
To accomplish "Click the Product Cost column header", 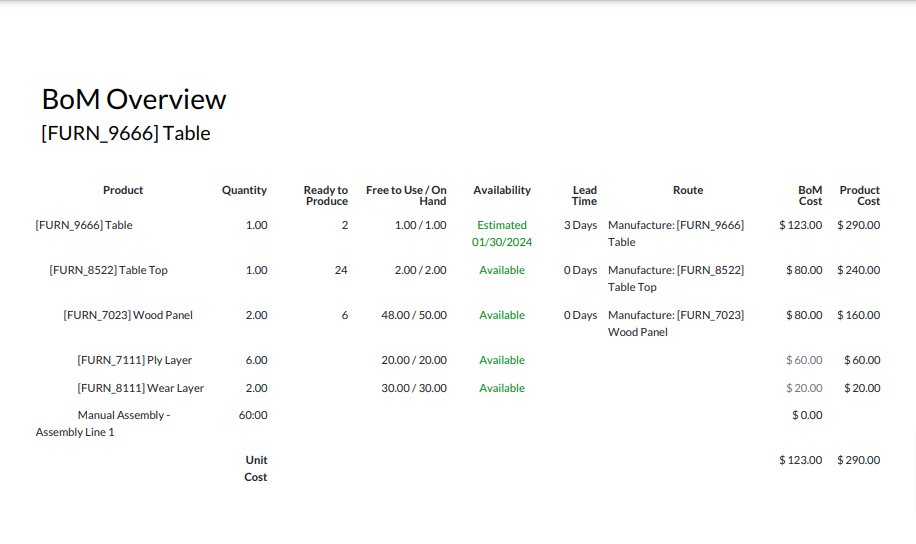I will [859, 195].
